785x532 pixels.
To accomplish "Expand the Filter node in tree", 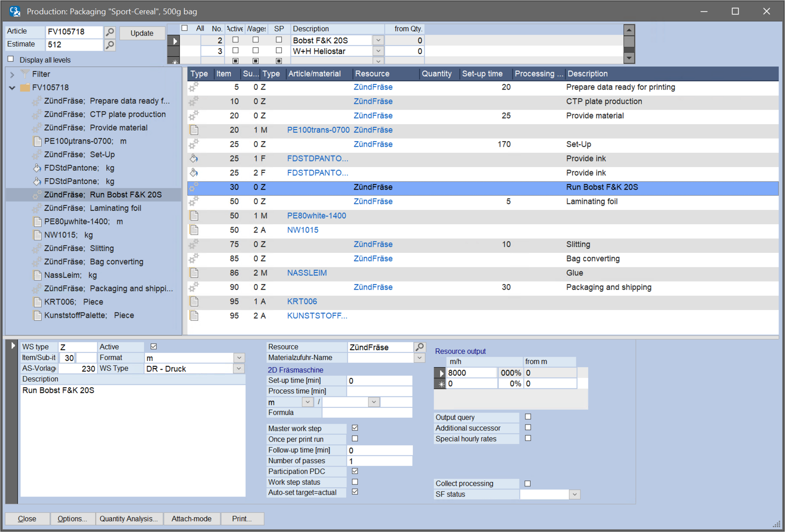I will point(12,74).
